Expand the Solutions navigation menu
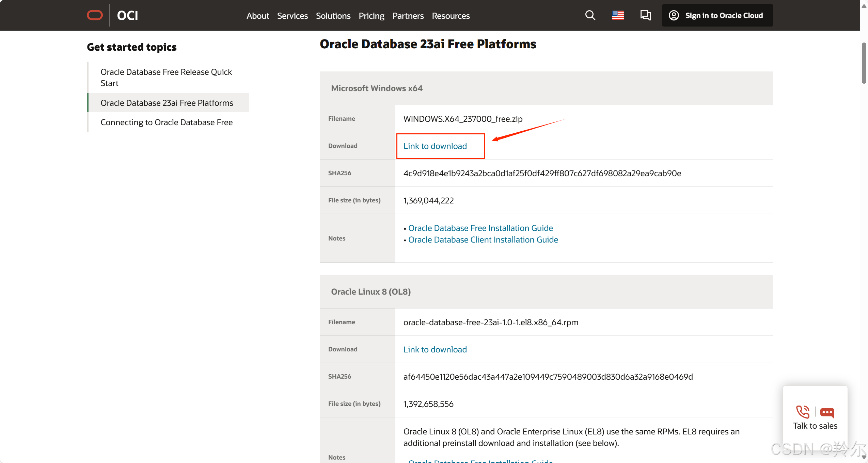This screenshot has height=463, width=868. click(333, 16)
